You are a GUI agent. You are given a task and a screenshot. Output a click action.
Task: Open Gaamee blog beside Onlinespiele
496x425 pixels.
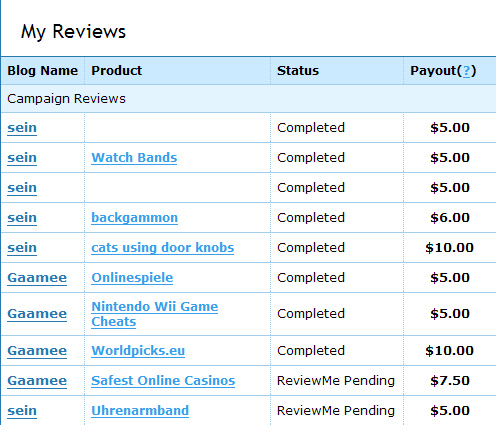[37, 278]
